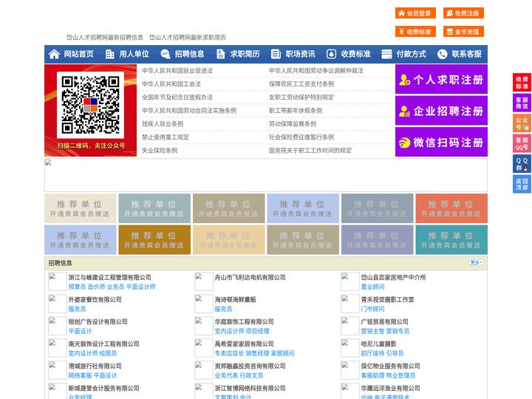This screenshot has height=399, width=532.
Task: Open 客服QQ号 in the floating sidebar
Action: [x=522, y=143]
